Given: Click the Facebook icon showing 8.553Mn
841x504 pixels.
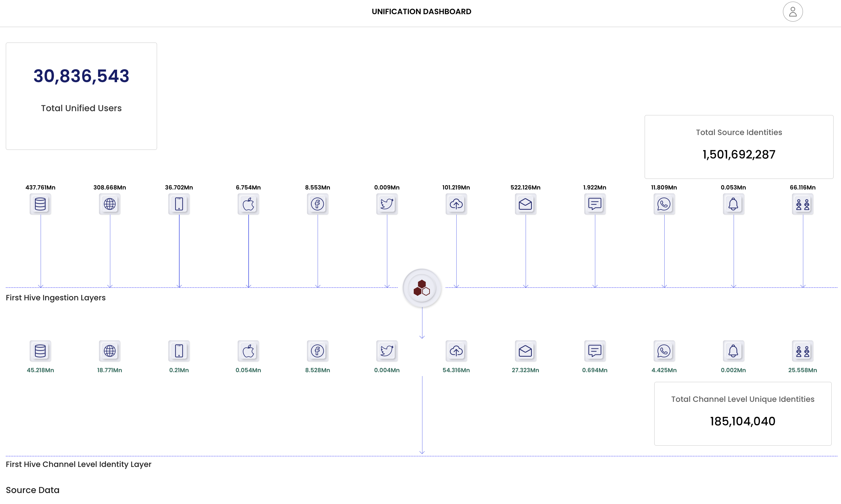Looking at the screenshot, I should [x=317, y=204].
